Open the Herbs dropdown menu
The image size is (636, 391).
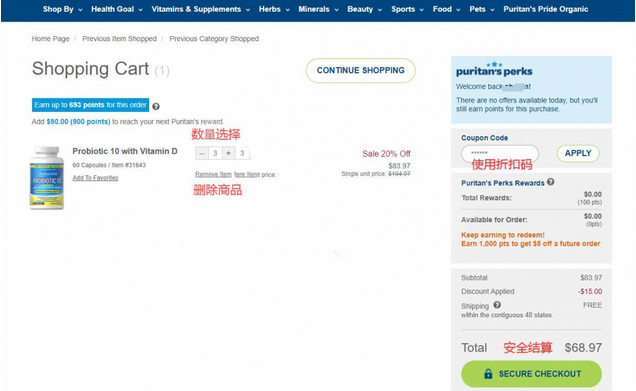point(274,9)
